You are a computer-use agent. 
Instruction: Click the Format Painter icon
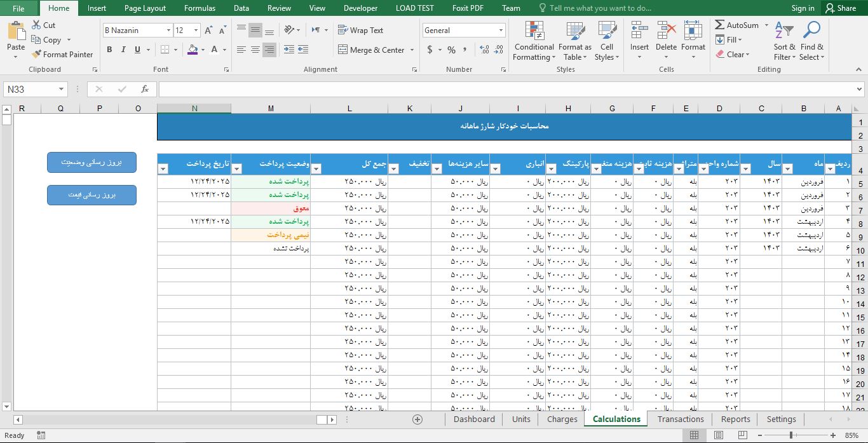pos(37,55)
